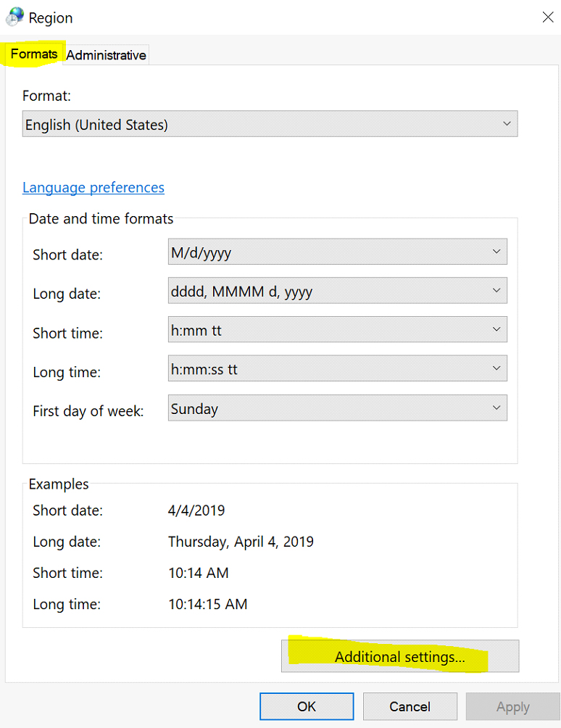Expand the Short date format dropdown
Image resolution: width=561 pixels, height=728 pixels.
337,252
